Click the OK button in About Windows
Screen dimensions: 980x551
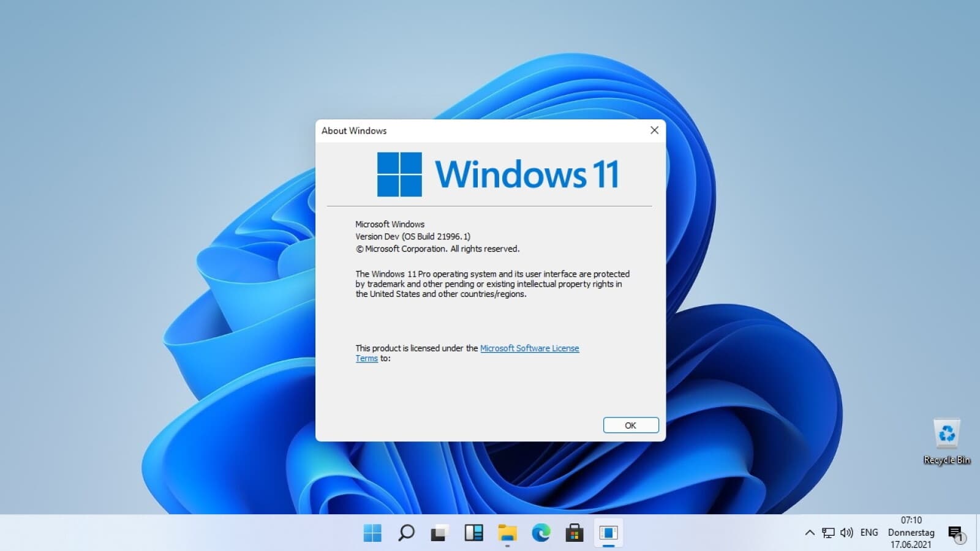tap(631, 425)
